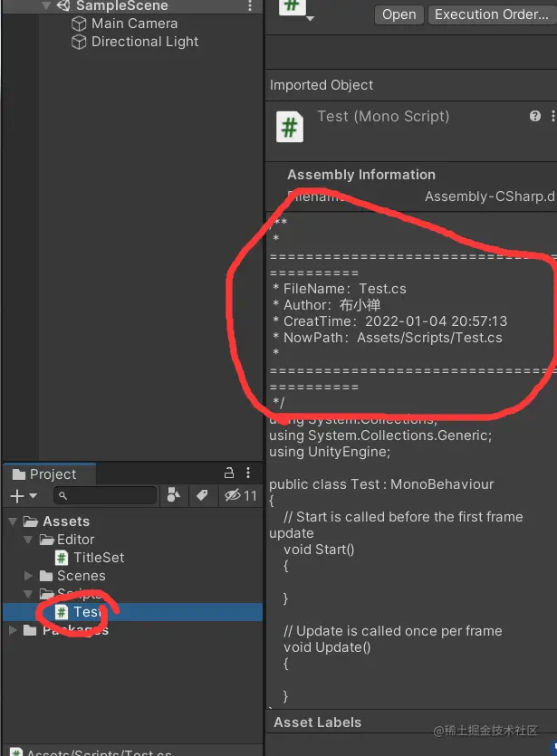Viewport: 557px width, 756px height.
Task: Expand the Scenes folder
Action: pos(28,576)
